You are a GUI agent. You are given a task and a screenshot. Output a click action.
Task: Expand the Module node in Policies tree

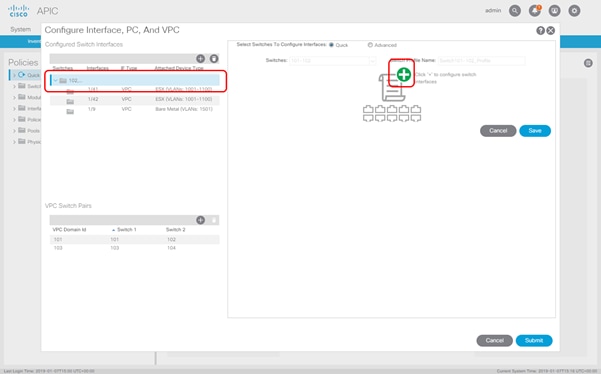coord(14,97)
